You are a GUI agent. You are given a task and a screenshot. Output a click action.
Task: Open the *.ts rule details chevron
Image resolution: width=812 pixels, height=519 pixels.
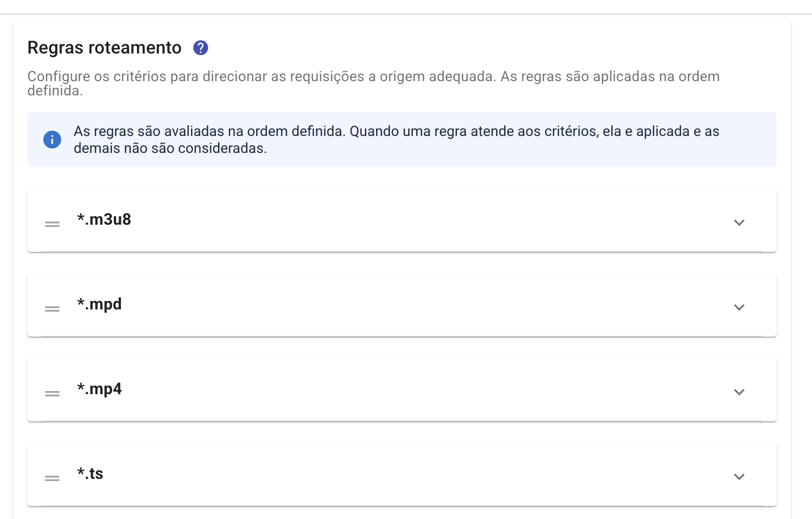pyautogui.click(x=739, y=477)
